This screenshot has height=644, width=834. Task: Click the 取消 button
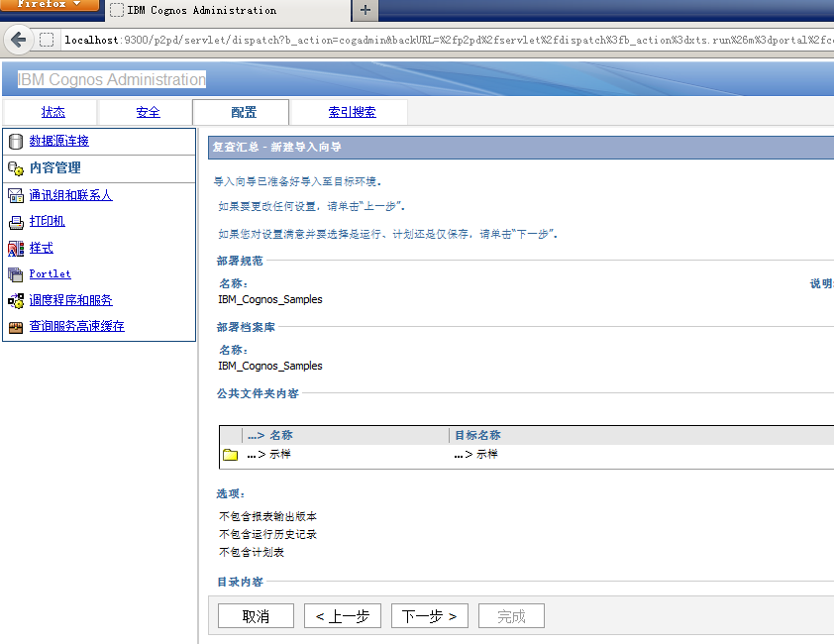click(x=256, y=616)
